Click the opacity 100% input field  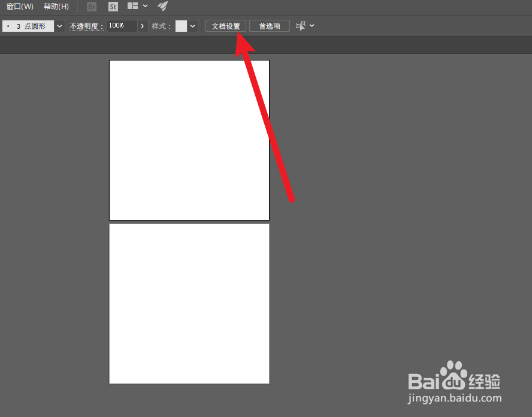(122, 26)
